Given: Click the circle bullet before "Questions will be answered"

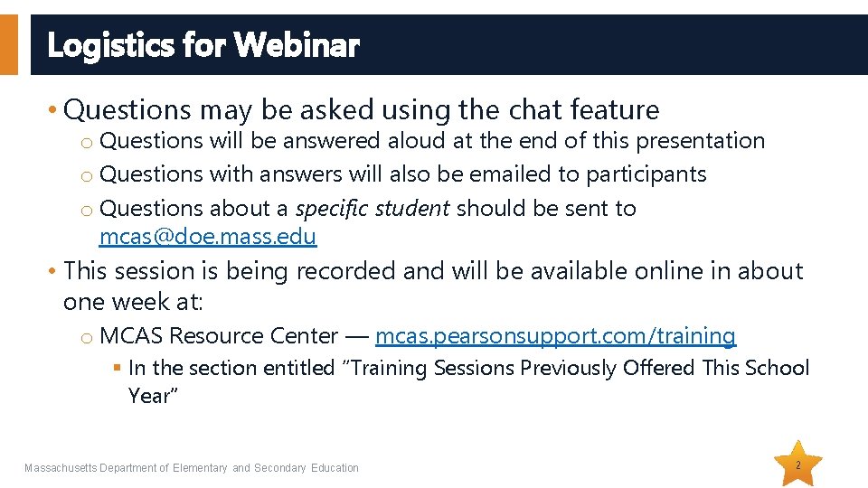Looking at the screenshot, I should 85,143.
